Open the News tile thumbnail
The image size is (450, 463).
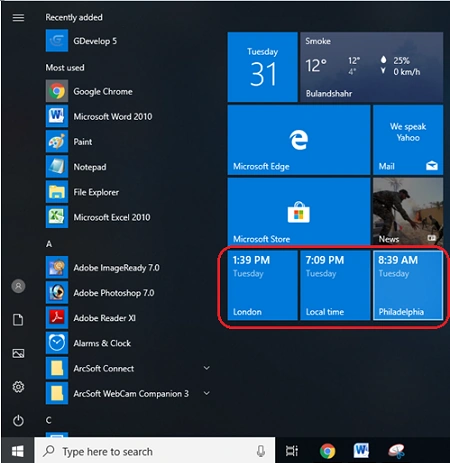point(408,211)
